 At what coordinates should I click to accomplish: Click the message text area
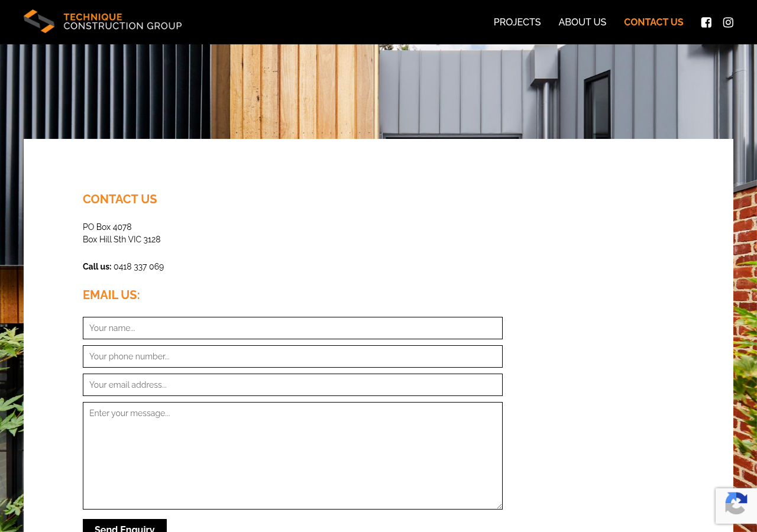click(x=292, y=455)
